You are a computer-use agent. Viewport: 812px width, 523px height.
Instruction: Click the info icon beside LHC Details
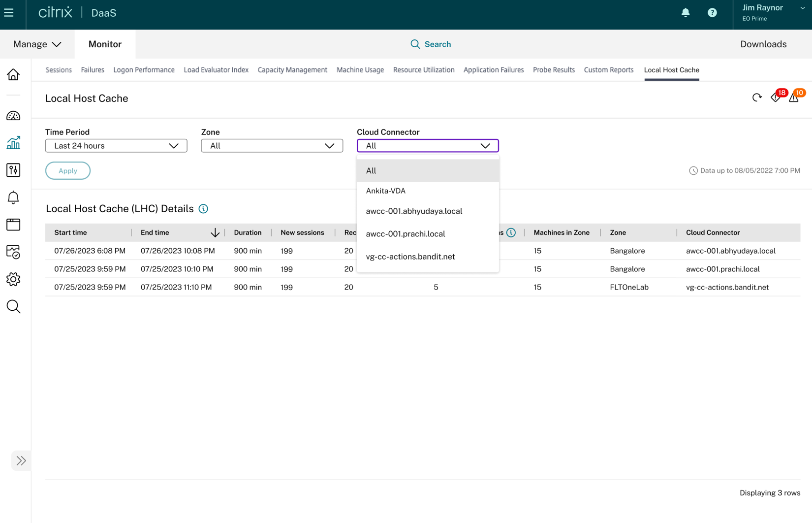(203, 209)
